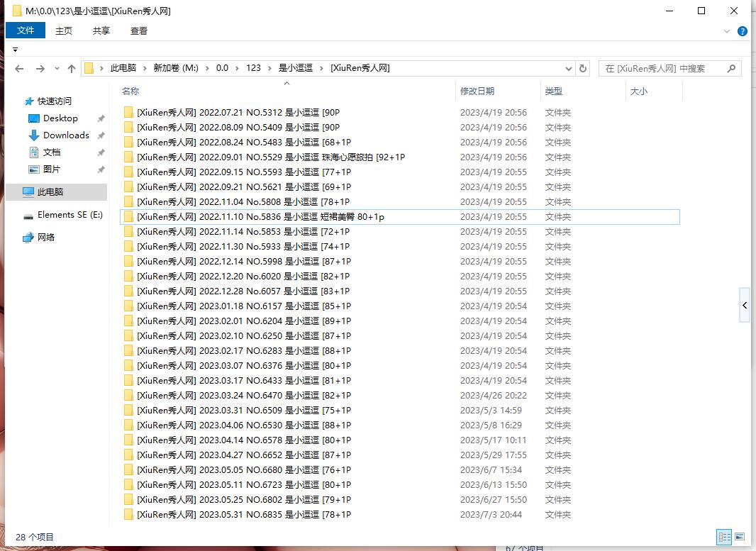Open Downloads in the navigation pane
This screenshot has height=551, width=756.
pos(65,135)
